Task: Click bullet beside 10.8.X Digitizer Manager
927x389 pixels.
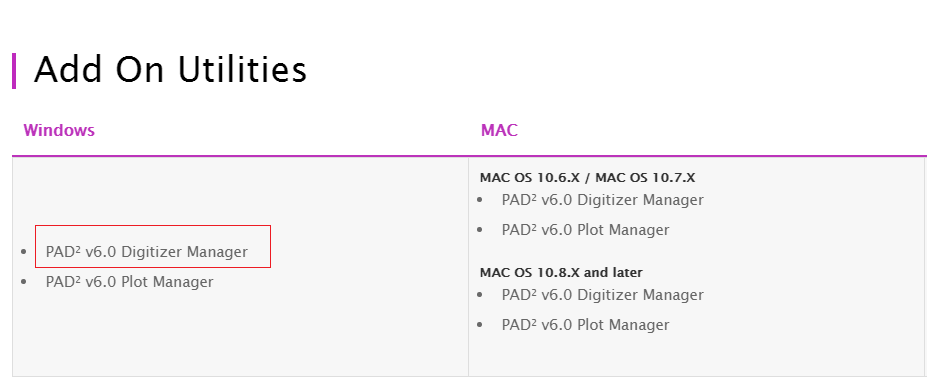Action: click(x=479, y=295)
